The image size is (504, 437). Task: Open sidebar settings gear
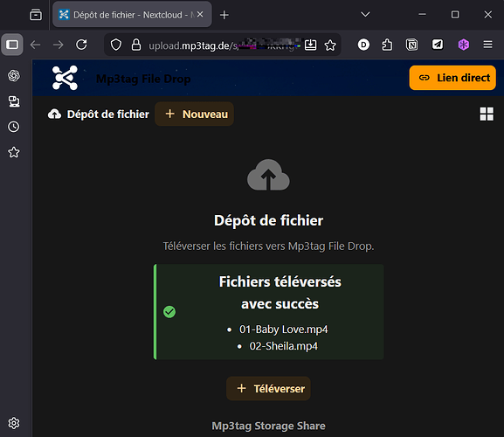tap(14, 423)
